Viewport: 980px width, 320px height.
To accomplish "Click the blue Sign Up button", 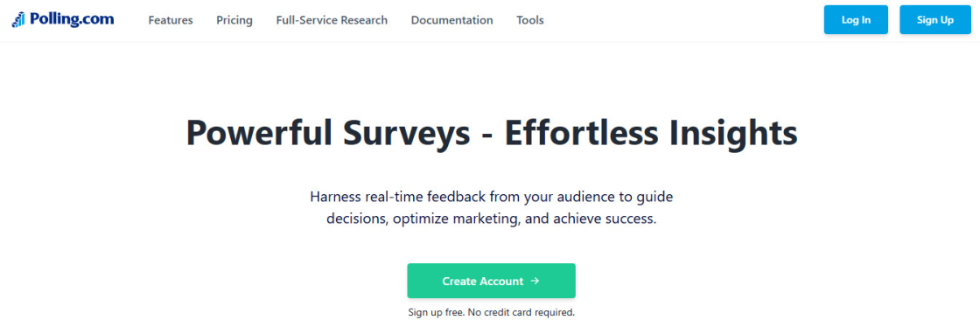I will coord(935,19).
